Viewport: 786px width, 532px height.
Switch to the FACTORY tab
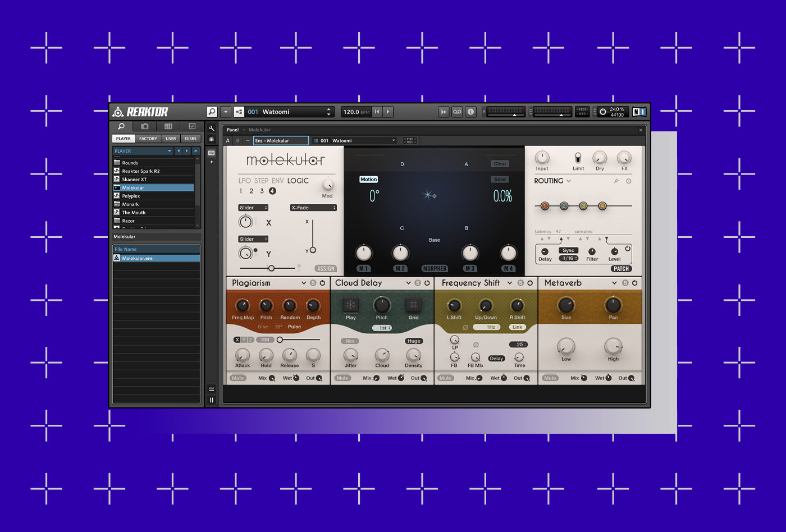pos(148,139)
